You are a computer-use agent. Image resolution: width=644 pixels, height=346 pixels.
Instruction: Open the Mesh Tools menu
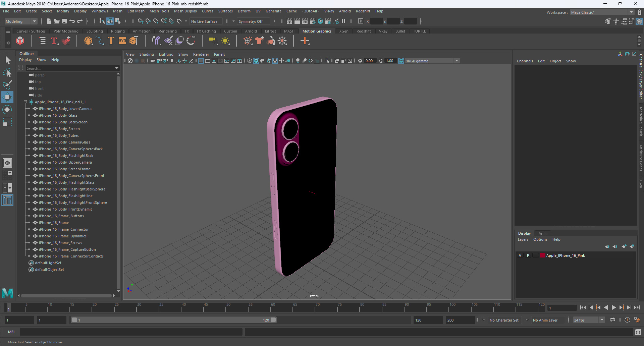pyautogui.click(x=159, y=11)
